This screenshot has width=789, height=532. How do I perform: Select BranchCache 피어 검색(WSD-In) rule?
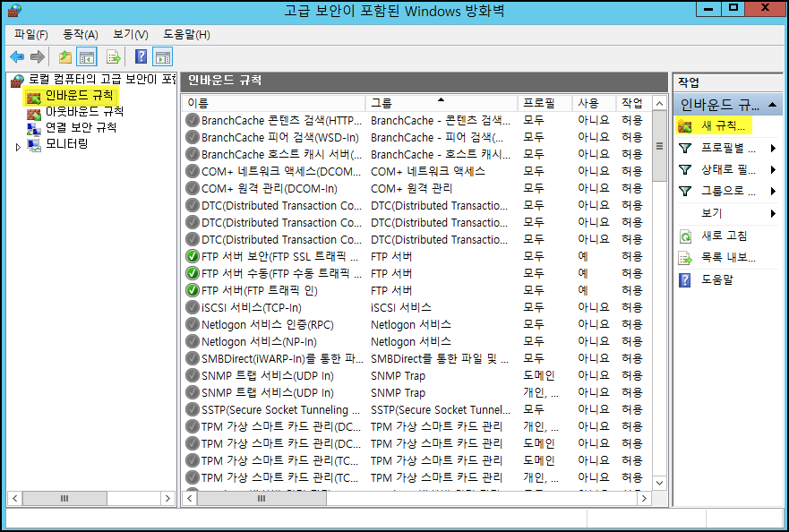tap(416, 137)
